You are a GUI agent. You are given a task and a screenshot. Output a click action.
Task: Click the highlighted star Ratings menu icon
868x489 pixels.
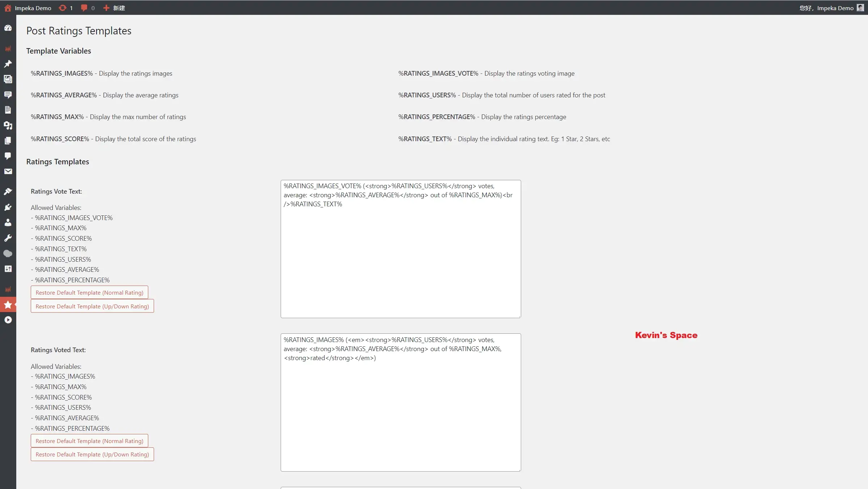pyautogui.click(x=8, y=305)
